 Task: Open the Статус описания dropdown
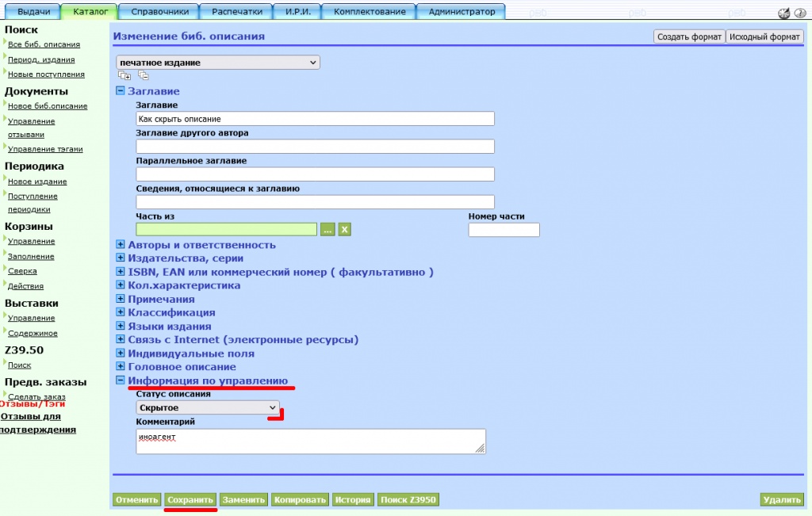coord(209,407)
